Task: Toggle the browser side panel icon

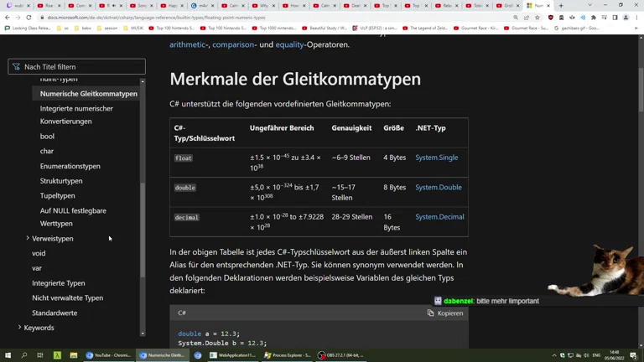Action: click(x=615, y=18)
